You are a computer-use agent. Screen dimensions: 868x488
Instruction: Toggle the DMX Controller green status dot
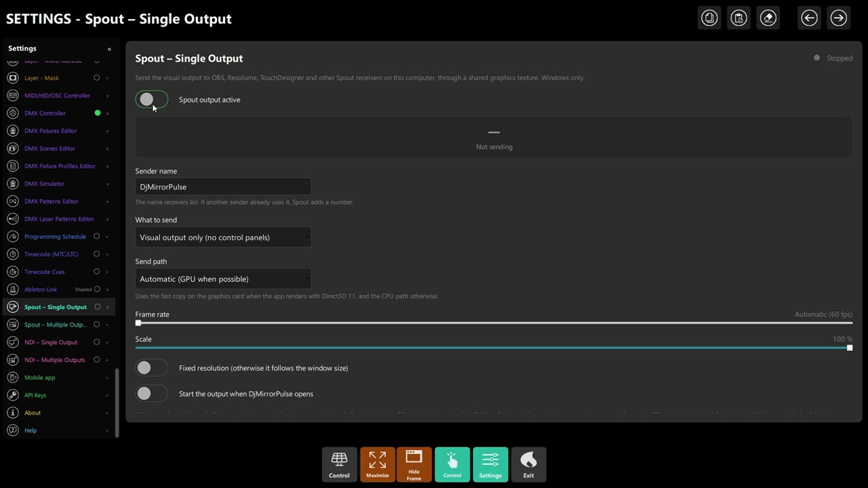[x=98, y=113]
